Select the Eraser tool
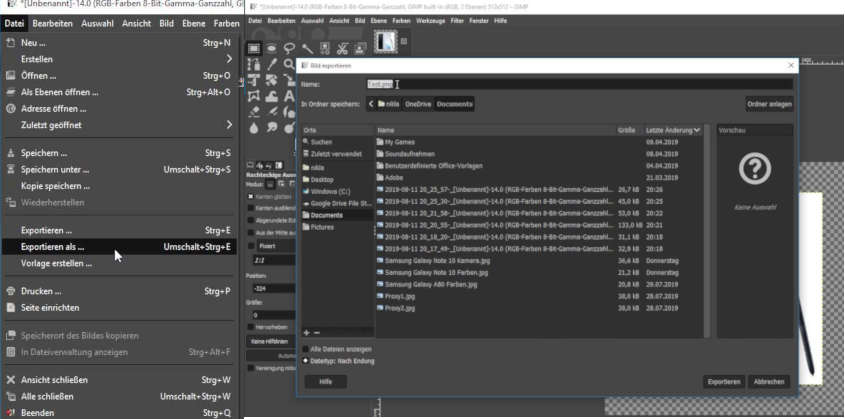 254,111
